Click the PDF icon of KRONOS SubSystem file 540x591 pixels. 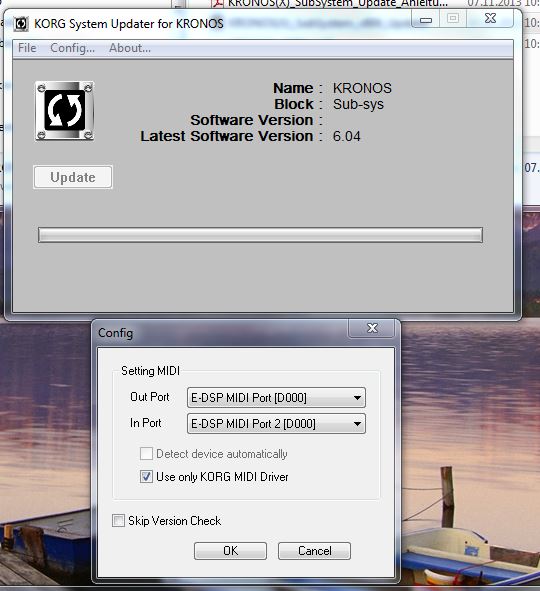pos(217,3)
